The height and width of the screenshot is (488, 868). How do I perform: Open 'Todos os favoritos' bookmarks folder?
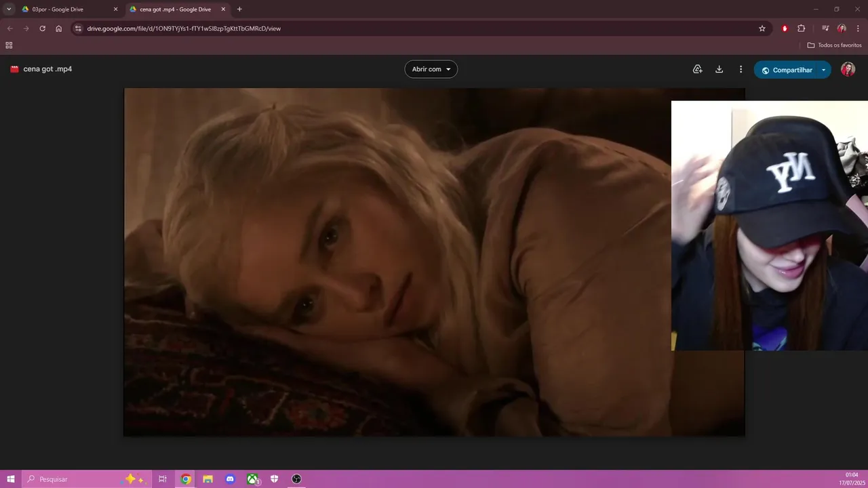coord(834,45)
